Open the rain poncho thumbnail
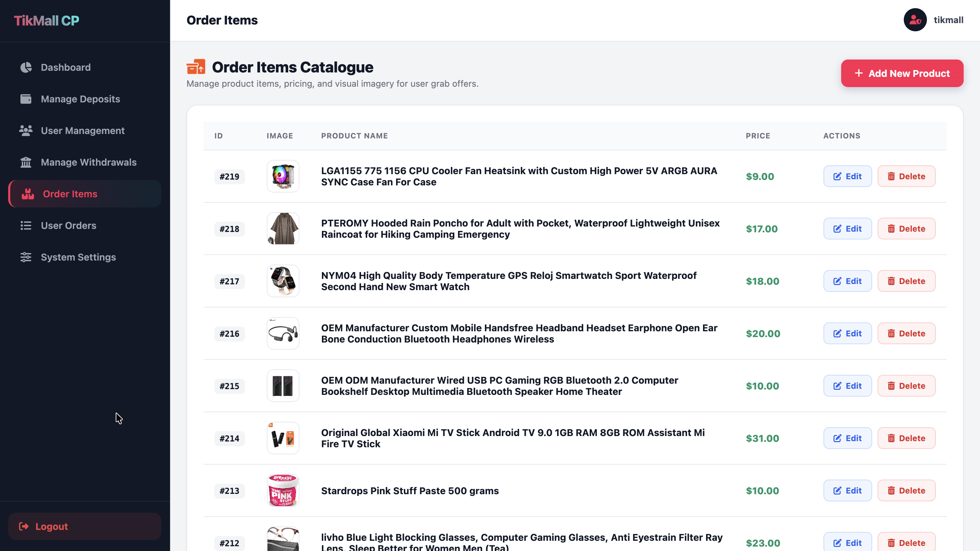This screenshot has width=980, height=551. coord(283,229)
